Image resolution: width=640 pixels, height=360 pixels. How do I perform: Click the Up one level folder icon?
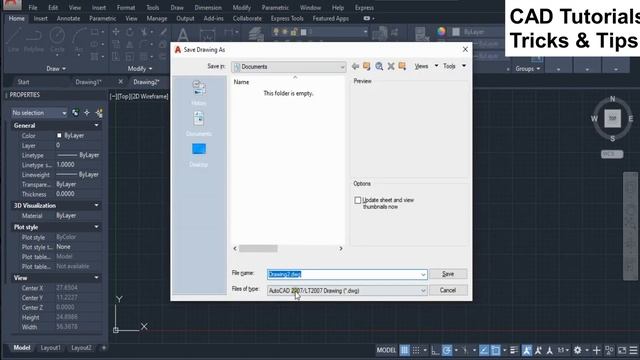(367, 66)
